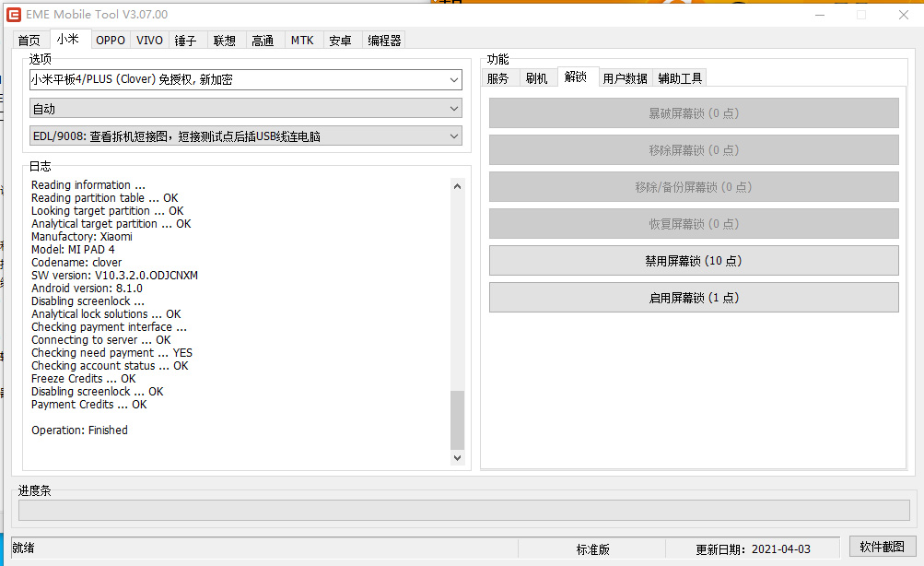Click the 'Freeze Credits ... OK' line

pos(84,379)
